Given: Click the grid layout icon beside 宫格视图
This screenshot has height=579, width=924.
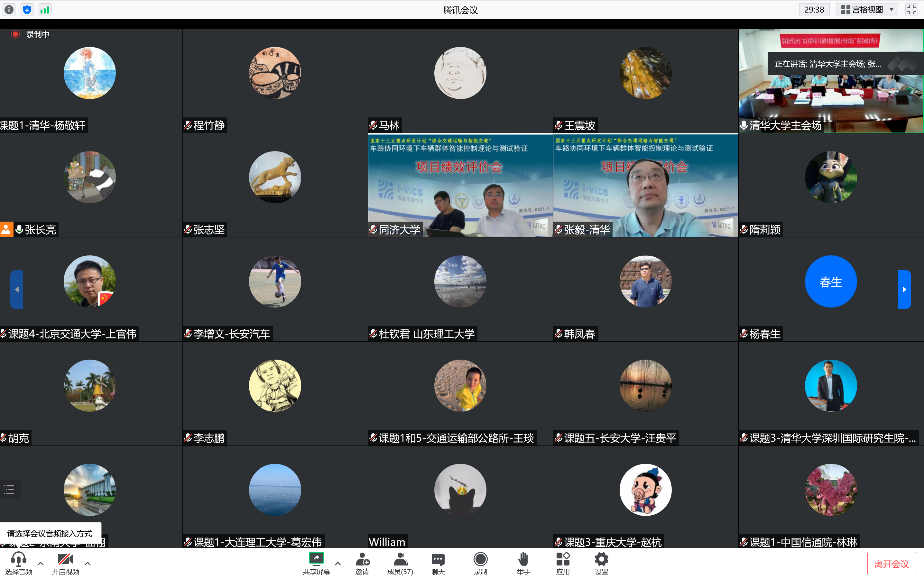Looking at the screenshot, I should 846,9.
